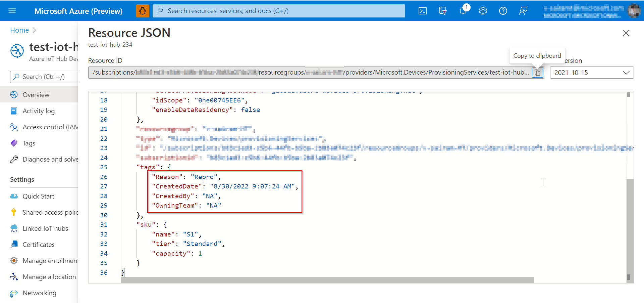Click the sidebar Search (Ctrl+/) field
Viewport: 644px width, 303px height.
[44, 77]
